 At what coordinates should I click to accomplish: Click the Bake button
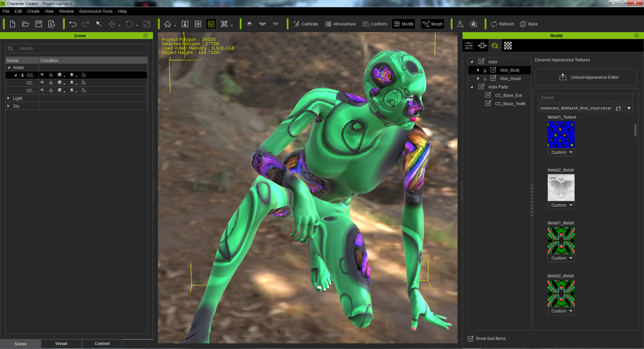529,24
